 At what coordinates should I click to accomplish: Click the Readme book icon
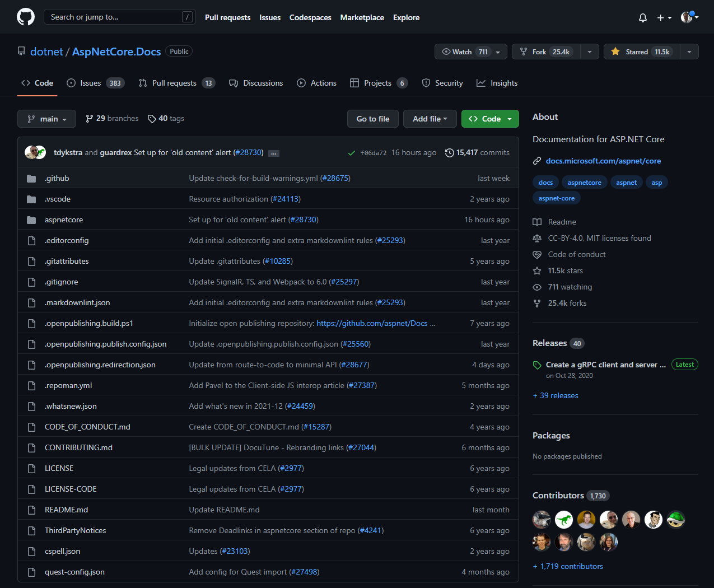[537, 222]
